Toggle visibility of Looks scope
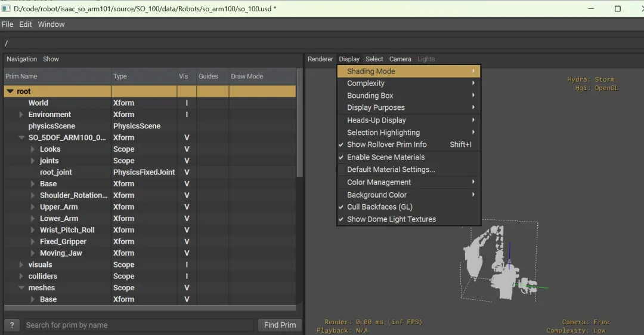 point(187,149)
